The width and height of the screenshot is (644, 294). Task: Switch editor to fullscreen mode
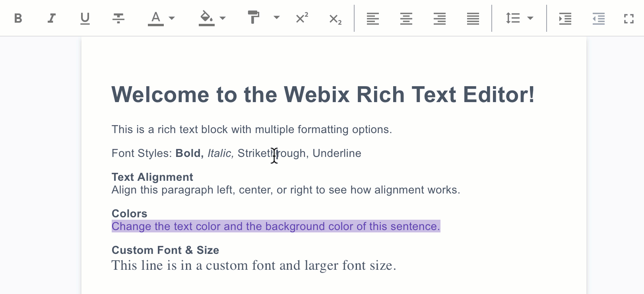(628, 18)
